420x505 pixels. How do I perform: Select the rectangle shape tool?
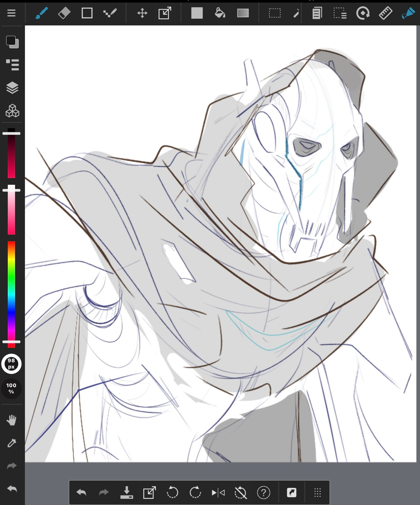pos(87,13)
